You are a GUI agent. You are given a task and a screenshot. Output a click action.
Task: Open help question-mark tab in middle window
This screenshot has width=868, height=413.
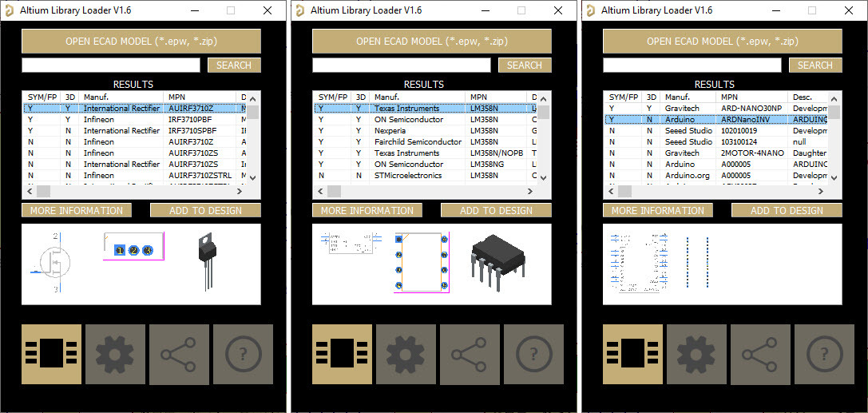pos(533,355)
